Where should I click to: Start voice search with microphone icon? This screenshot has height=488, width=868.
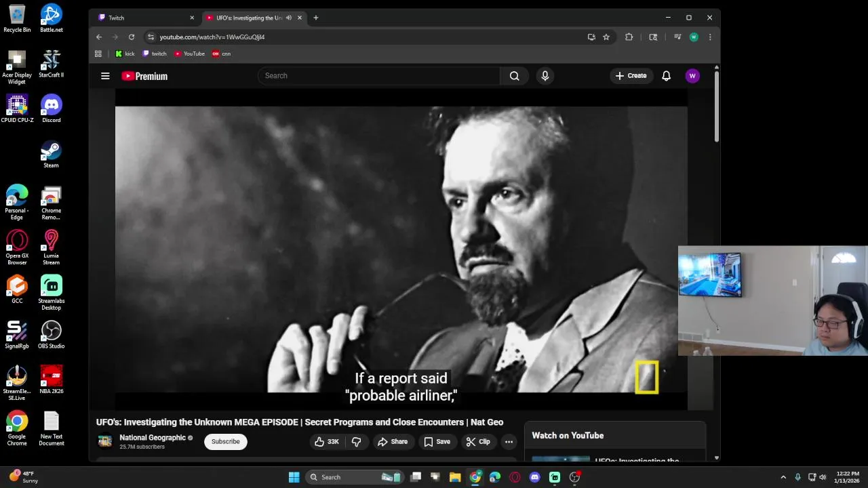(545, 76)
